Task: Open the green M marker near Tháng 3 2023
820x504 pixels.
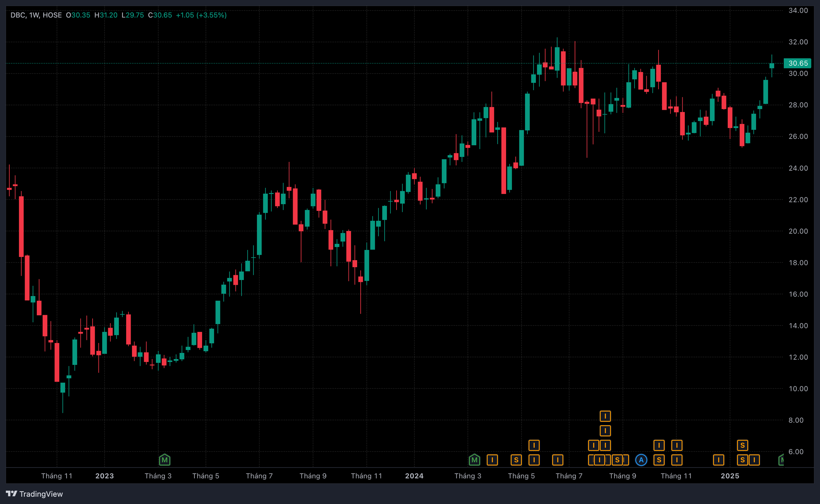Action: (164, 460)
